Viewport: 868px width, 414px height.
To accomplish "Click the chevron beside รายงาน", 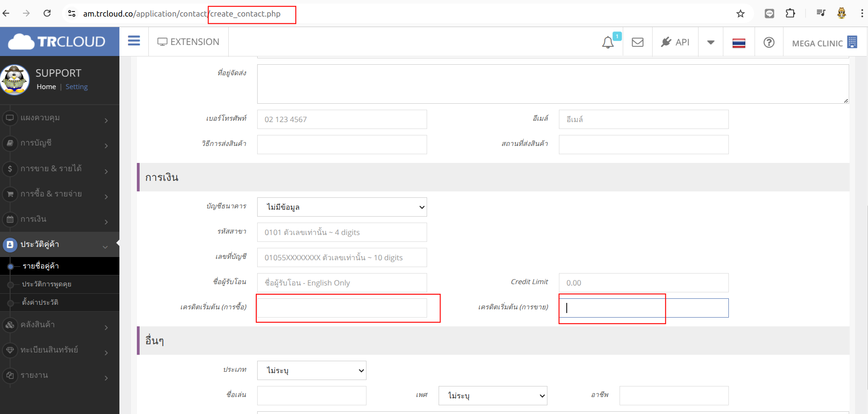I will pos(106,378).
